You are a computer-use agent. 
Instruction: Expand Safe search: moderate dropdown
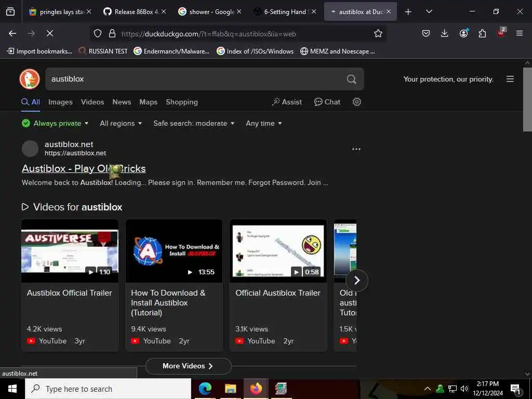click(x=194, y=123)
